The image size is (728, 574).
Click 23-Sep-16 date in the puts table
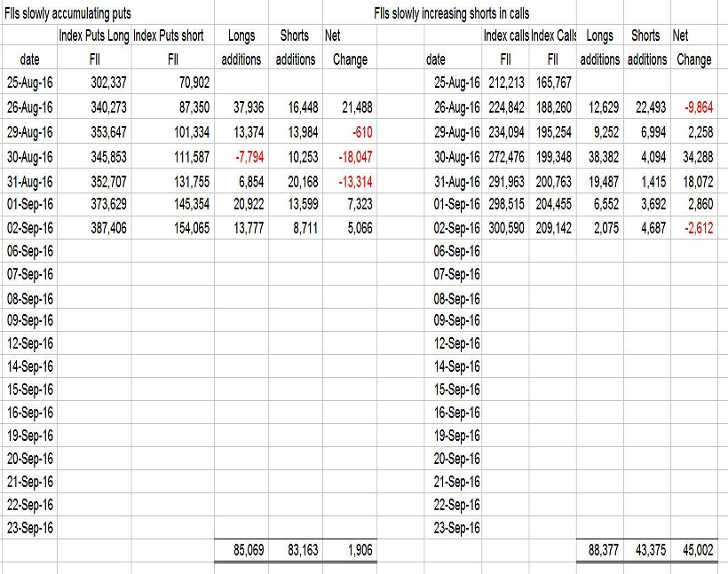coord(29,528)
